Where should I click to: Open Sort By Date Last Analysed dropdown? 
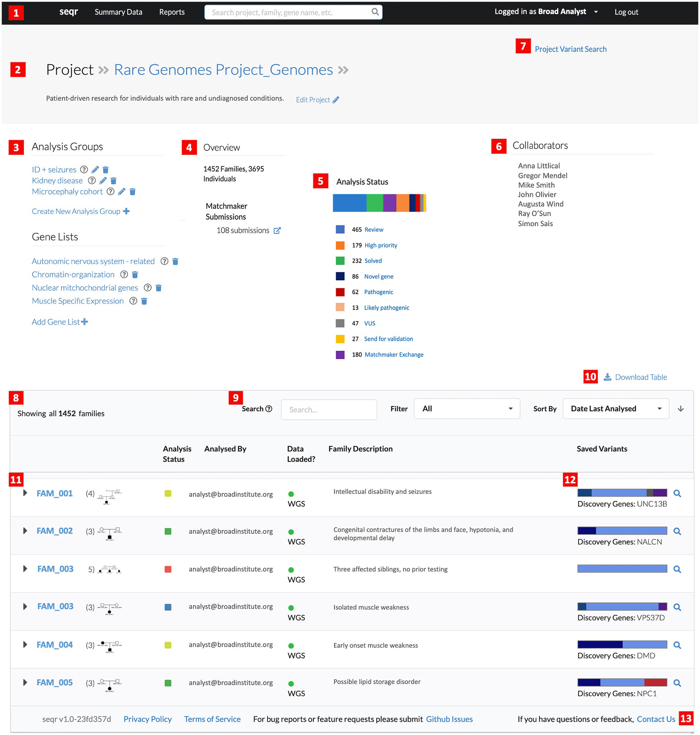(x=616, y=409)
